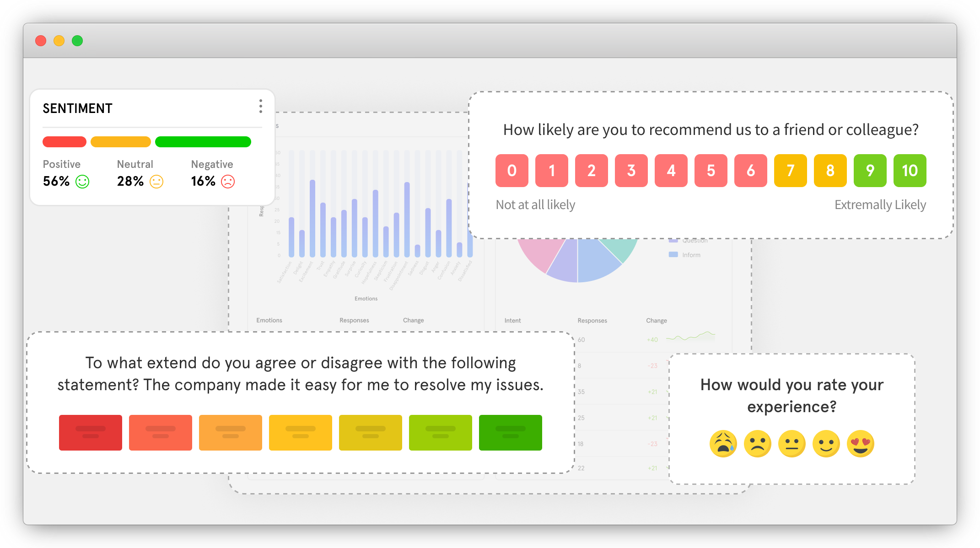Choose score 9 on recommendation scale
Image resolution: width=980 pixels, height=548 pixels.
tap(870, 171)
